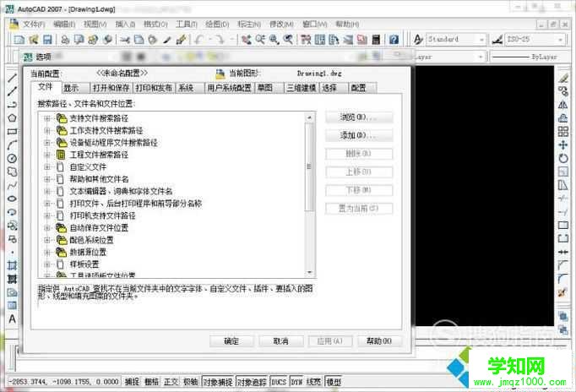Toggle 对象追踪 object tracking

pyautogui.click(x=252, y=382)
